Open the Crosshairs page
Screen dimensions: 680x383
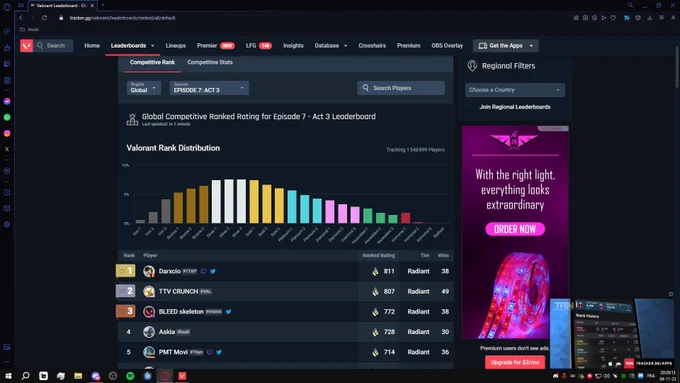point(372,46)
